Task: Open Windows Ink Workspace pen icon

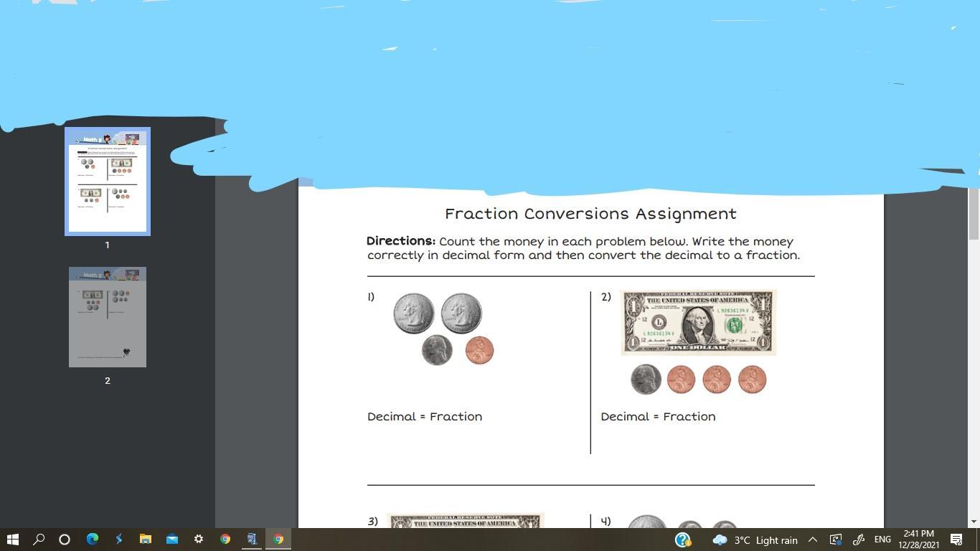Action: click(x=859, y=540)
